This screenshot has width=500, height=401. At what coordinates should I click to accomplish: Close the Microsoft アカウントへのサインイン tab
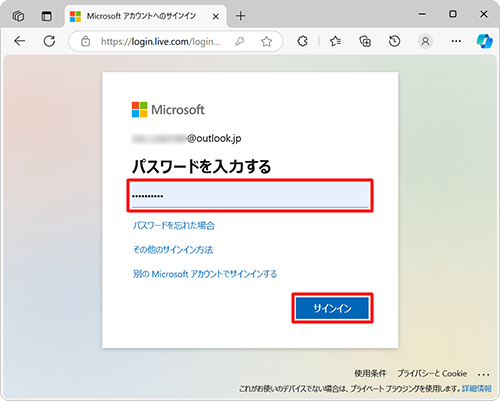[216, 16]
